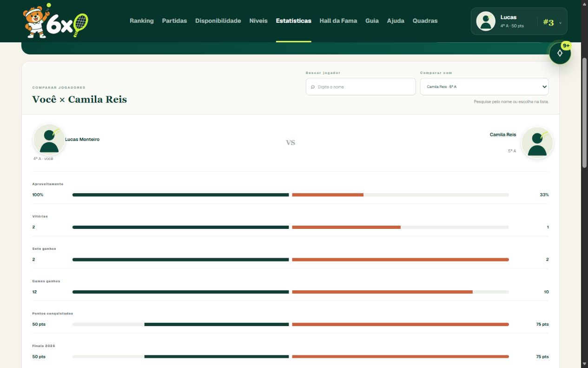Click the 9+ notification count badge

566,46
